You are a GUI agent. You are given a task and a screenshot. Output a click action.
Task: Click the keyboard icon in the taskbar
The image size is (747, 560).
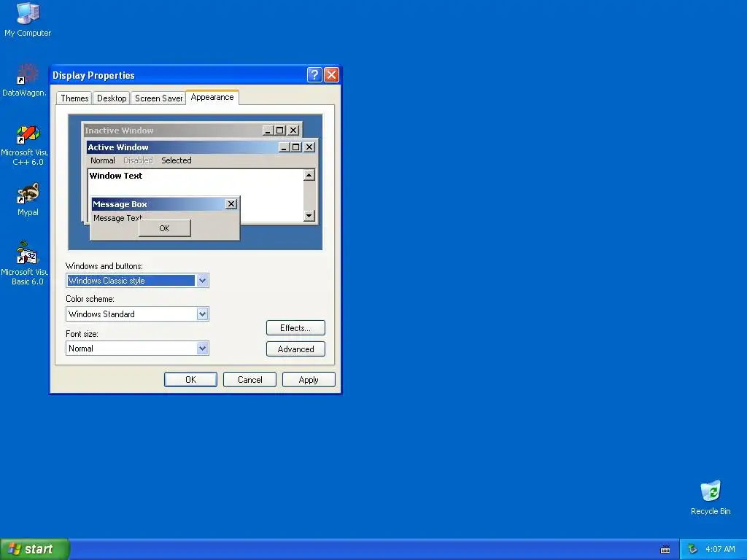coord(665,550)
